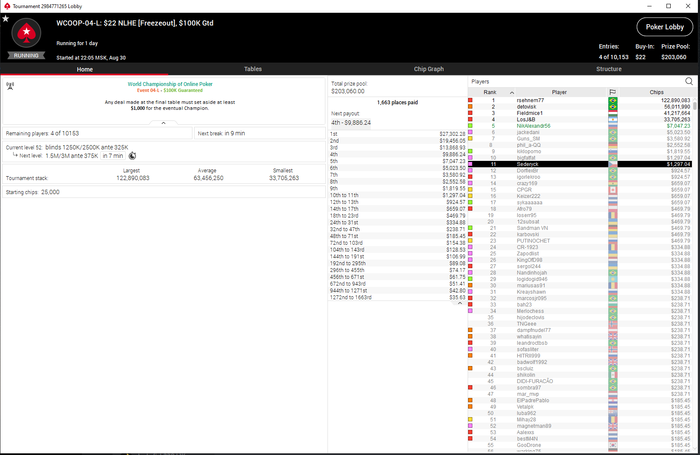Select the highlighted Sedenyck player row
700x455 pixels.
point(580,164)
